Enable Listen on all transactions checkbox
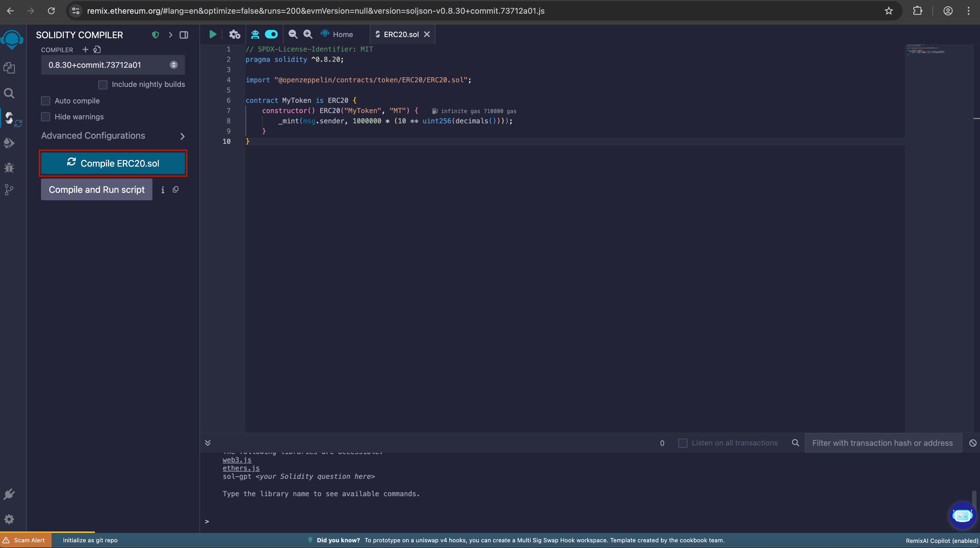The image size is (980, 548). [x=683, y=443]
